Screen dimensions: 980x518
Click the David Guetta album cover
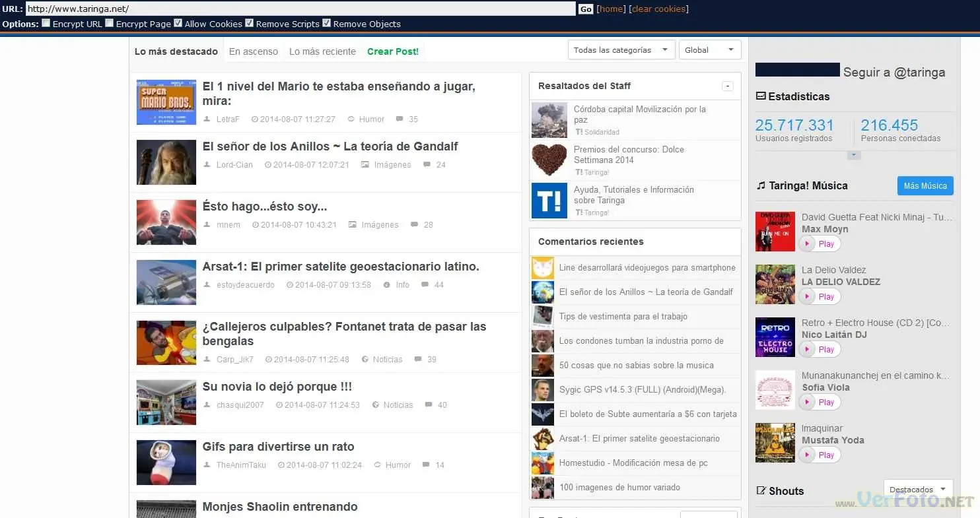point(775,232)
